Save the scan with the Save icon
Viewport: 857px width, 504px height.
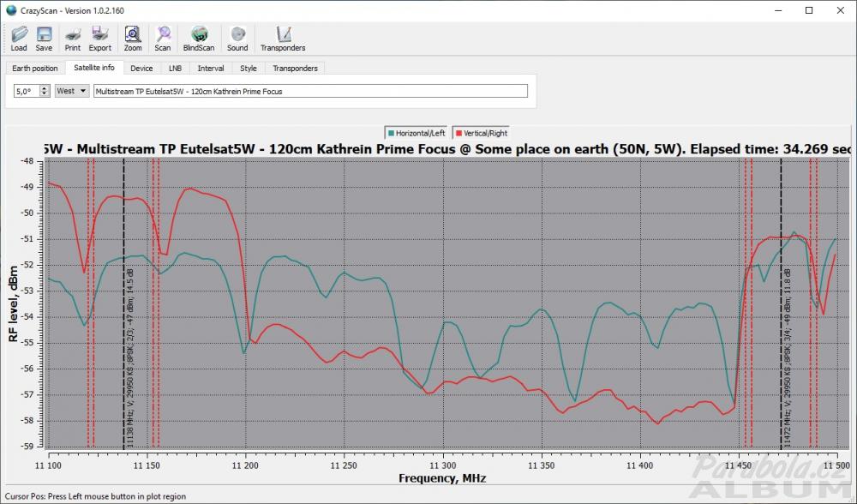coord(44,39)
